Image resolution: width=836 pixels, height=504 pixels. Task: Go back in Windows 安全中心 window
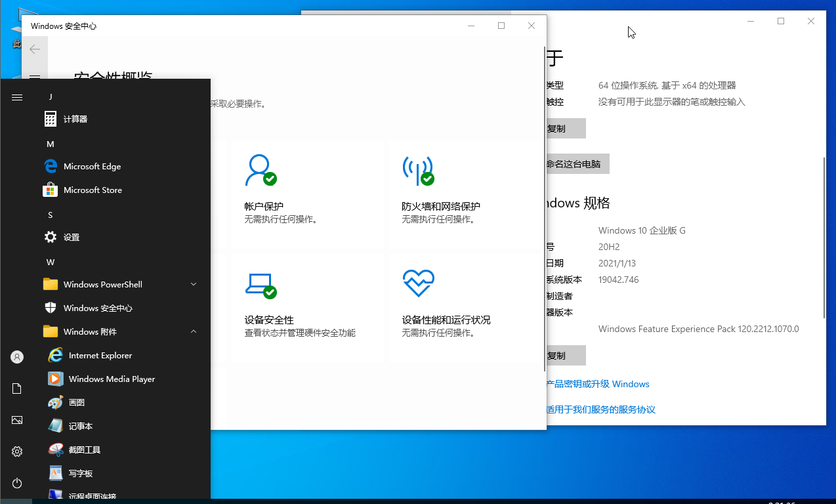point(35,49)
